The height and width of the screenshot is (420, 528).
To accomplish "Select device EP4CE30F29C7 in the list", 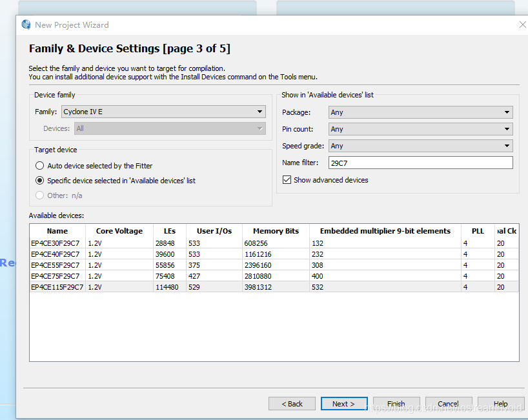I will [56, 243].
